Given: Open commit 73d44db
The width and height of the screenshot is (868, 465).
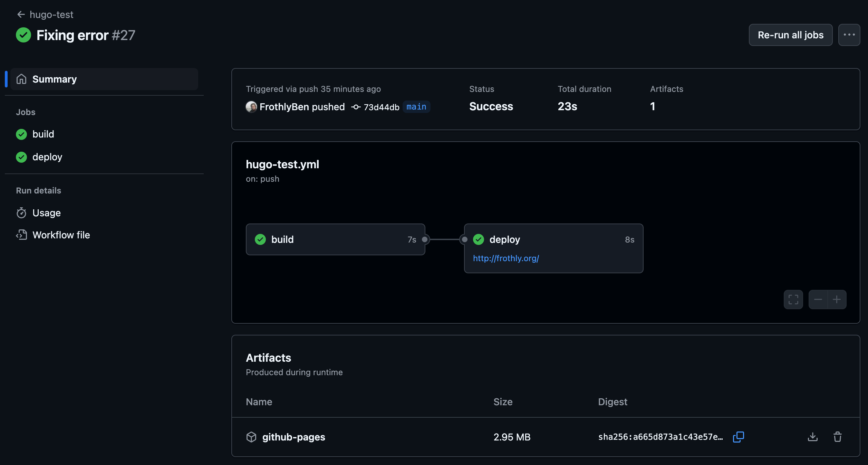Looking at the screenshot, I should pos(382,107).
